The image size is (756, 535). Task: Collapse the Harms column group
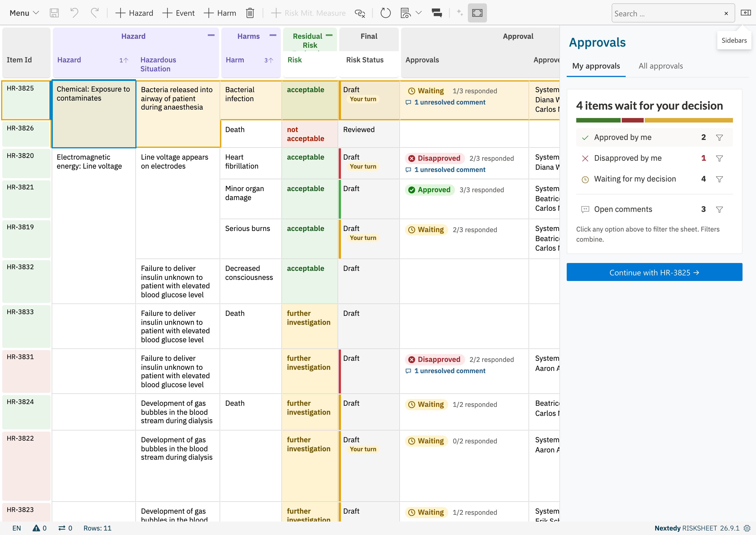tap(273, 35)
